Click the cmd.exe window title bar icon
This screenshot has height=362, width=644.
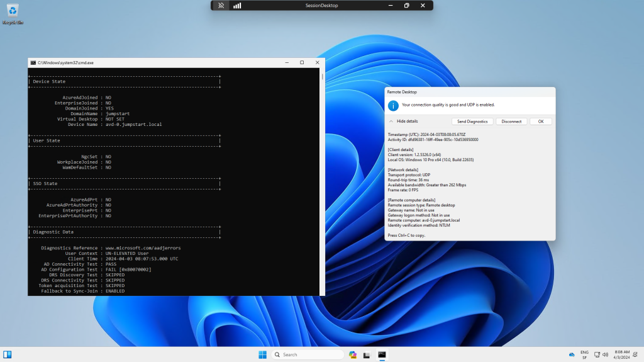click(x=33, y=62)
